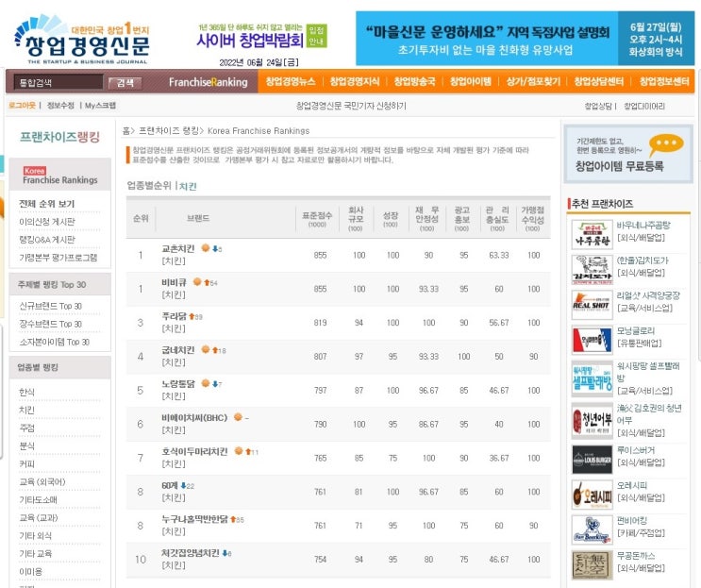Open the 창업경영뉴스 menu
This screenshot has width=701, height=588.
click(291, 81)
